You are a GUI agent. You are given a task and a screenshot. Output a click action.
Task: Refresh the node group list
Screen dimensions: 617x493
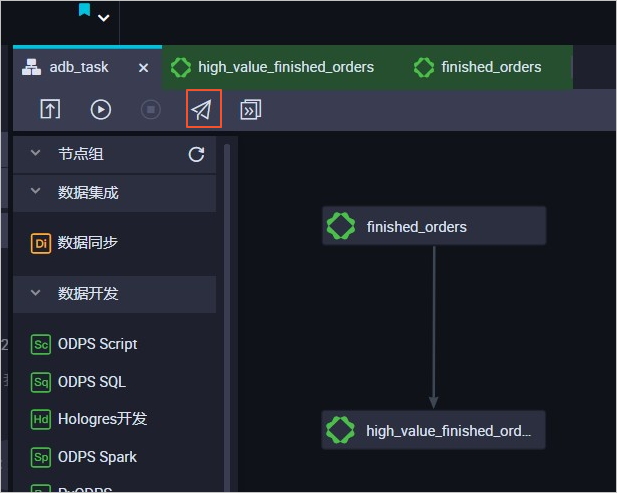(196, 155)
